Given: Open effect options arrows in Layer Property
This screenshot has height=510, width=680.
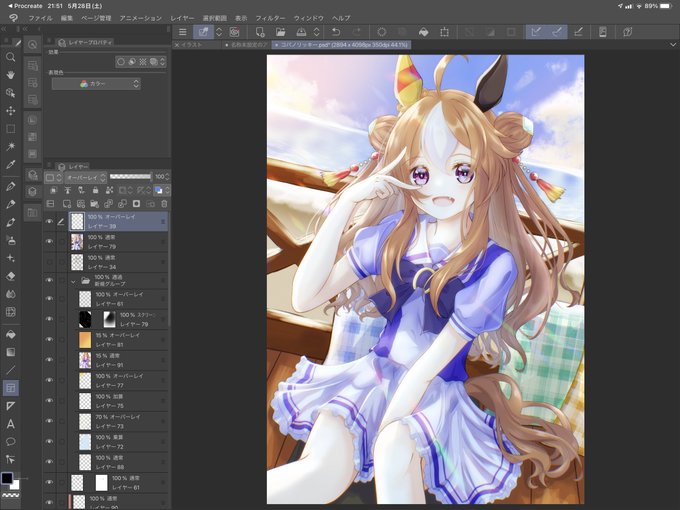Looking at the screenshot, I should tap(163, 62).
